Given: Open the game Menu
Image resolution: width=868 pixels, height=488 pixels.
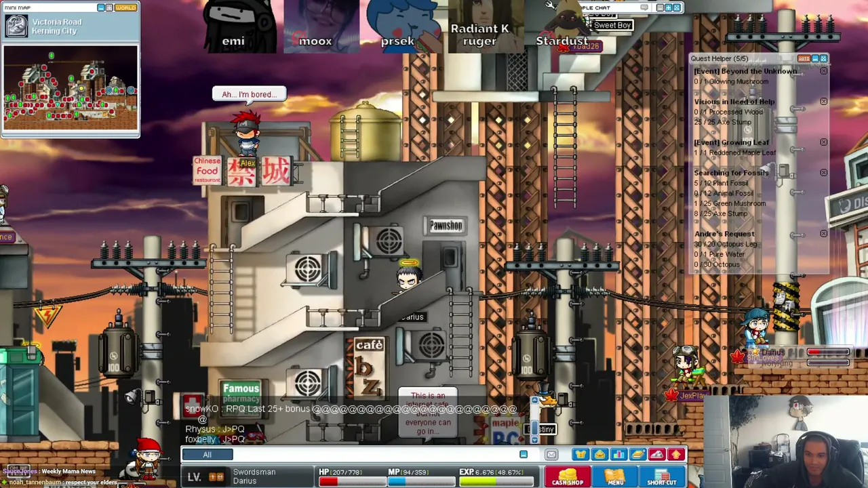Looking at the screenshot, I should [x=614, y=477].
